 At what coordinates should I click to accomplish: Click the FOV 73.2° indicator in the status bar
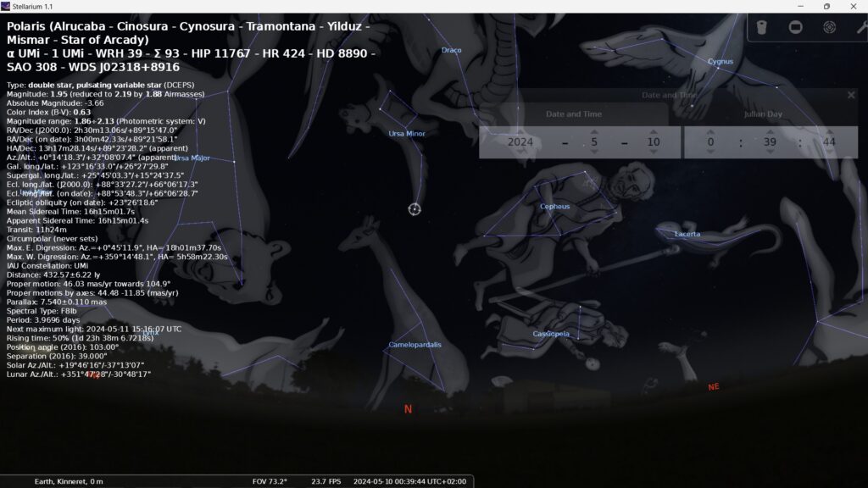tap(270, 479)
